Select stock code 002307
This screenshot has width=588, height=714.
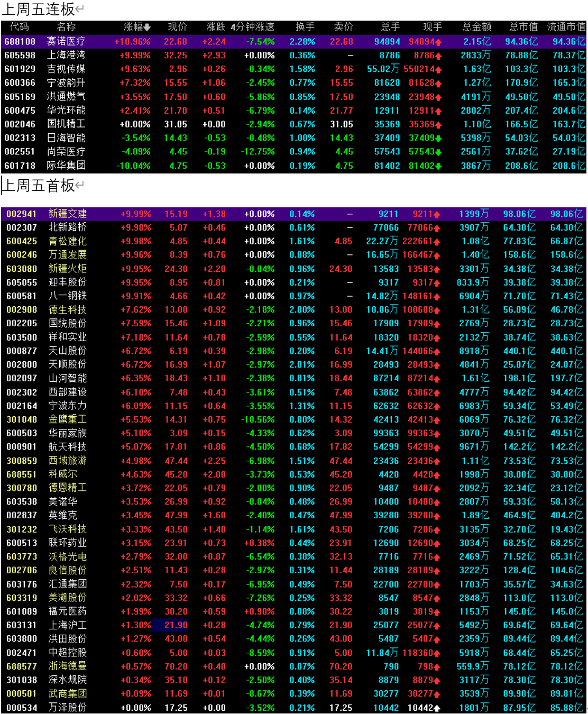[x=22, y=227]
